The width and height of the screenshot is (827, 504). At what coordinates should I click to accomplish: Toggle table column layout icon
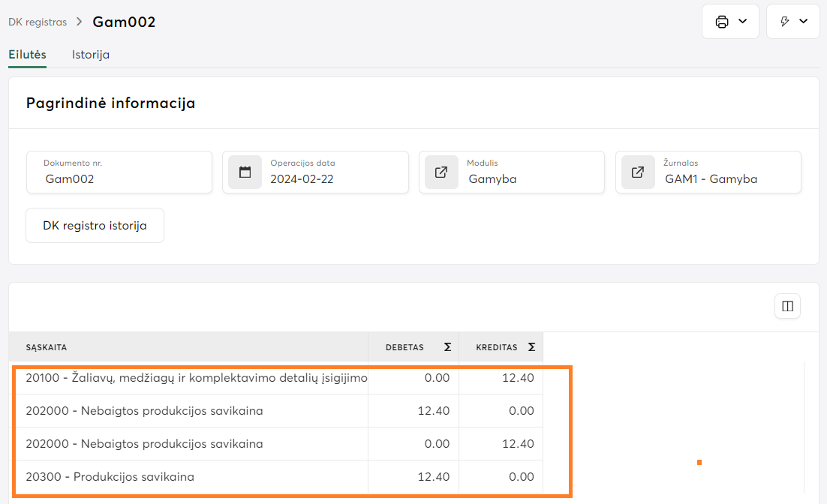point(787,306)
